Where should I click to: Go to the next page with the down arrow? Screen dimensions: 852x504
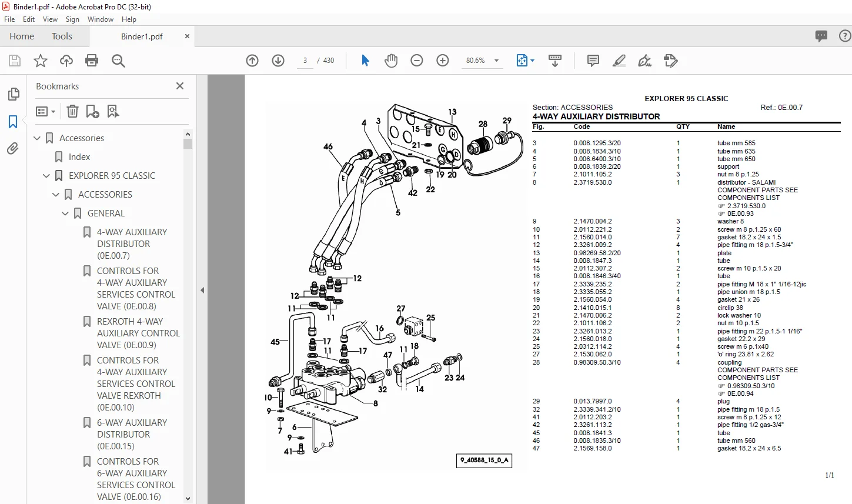278,61
